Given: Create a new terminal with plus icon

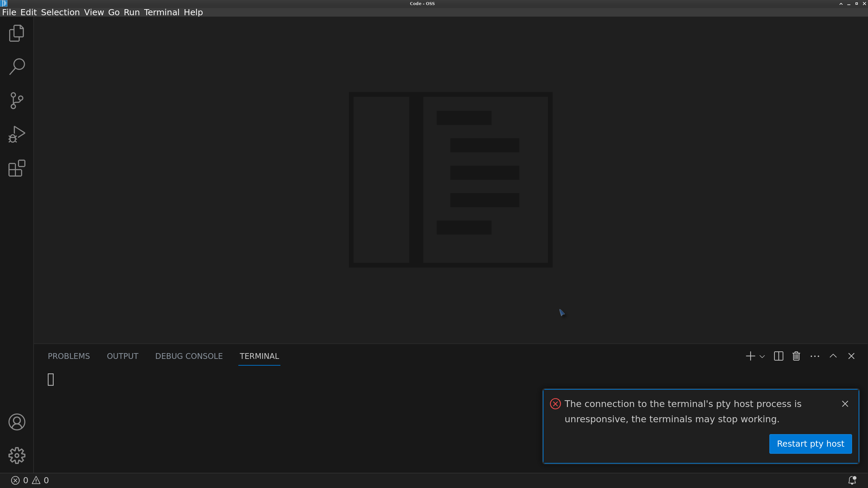Looking at the screenshot, I should [750, 356].
